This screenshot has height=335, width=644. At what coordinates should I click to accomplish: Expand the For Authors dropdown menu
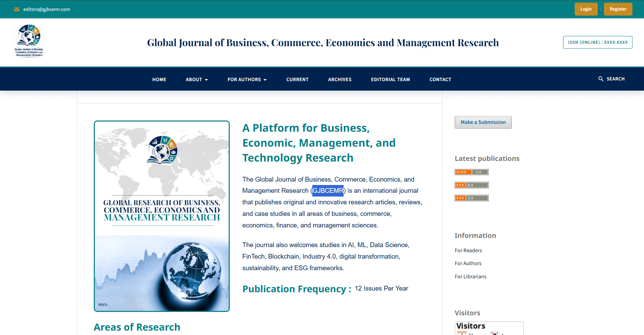(247, 79)
